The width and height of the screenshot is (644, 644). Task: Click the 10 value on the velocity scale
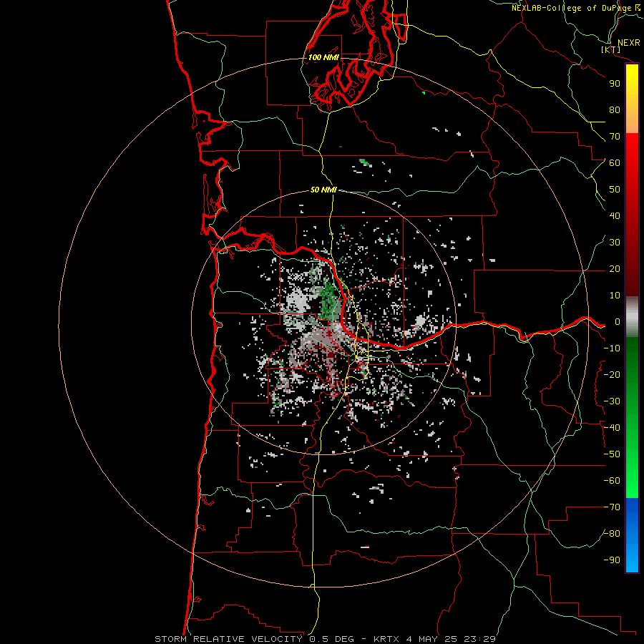click(615, 296)
